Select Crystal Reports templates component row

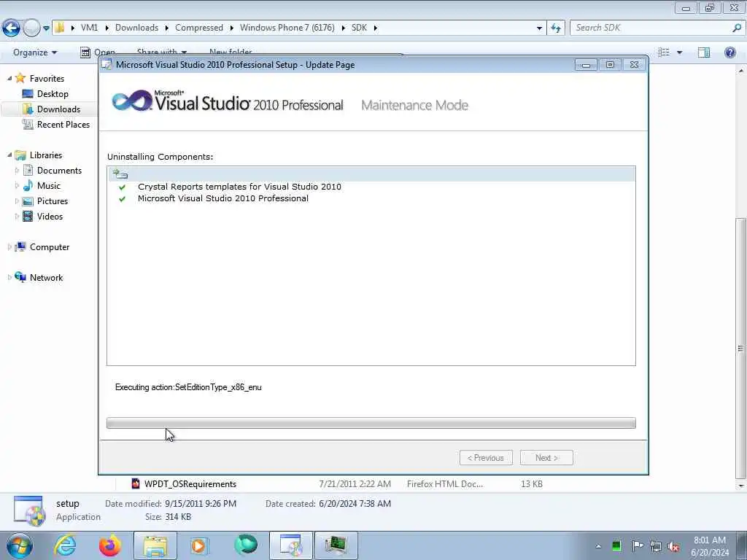pos(239,187)
